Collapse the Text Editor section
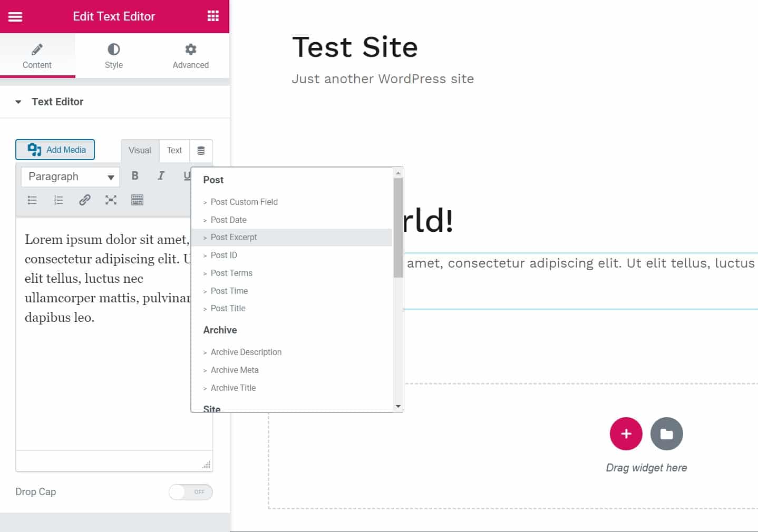The image size is (758, 532). pyautogui.click(x=18, y=102)
